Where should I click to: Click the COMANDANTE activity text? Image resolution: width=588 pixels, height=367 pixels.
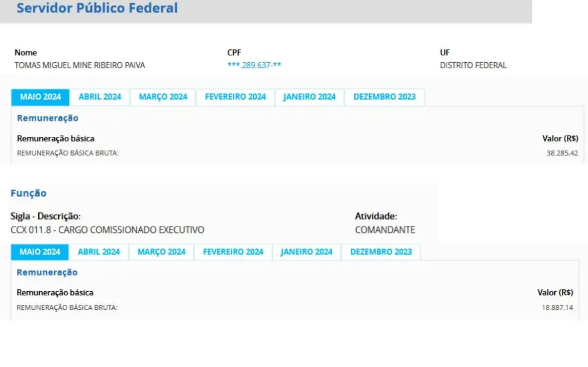pyautogui.click(x=385, y=230)
